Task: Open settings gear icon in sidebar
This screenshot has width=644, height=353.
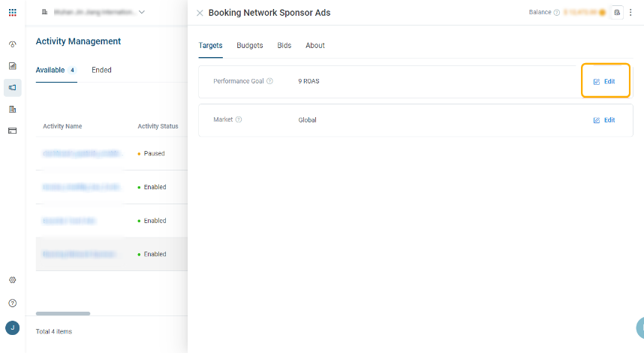Action: (12, 280)
